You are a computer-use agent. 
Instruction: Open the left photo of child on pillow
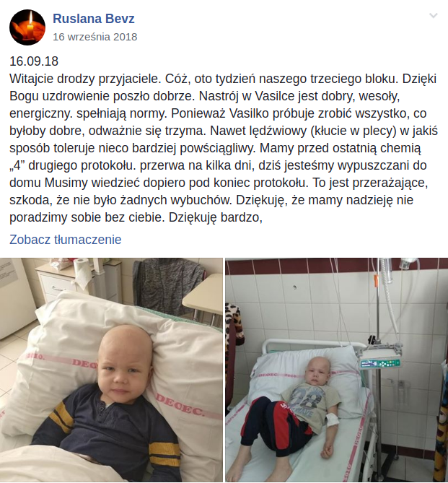111,370
